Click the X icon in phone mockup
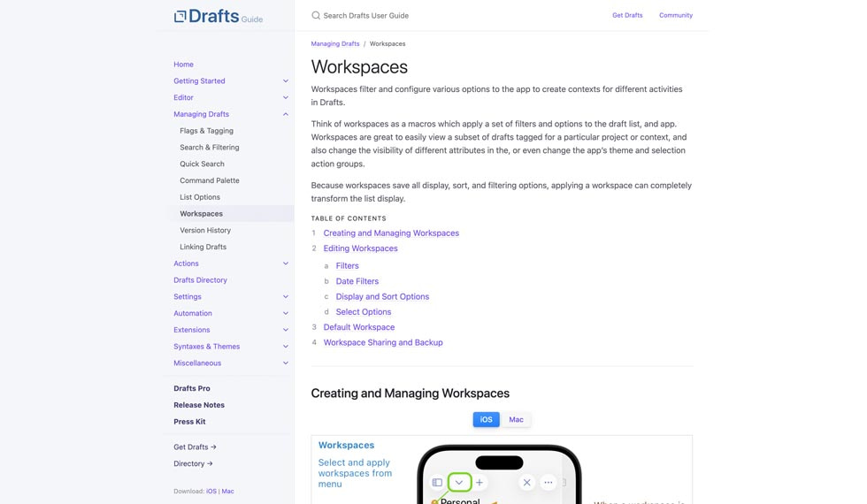Viewport: 867px width, 504px height. point(527,483)
